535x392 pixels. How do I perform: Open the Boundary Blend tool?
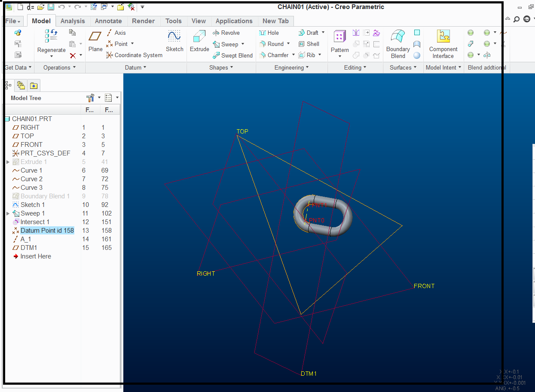tap(398, 44)
